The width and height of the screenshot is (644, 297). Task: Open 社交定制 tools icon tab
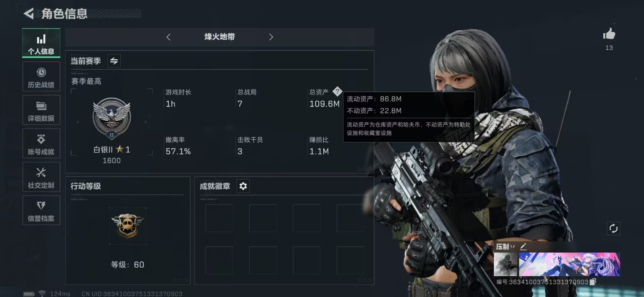point(41,177)
